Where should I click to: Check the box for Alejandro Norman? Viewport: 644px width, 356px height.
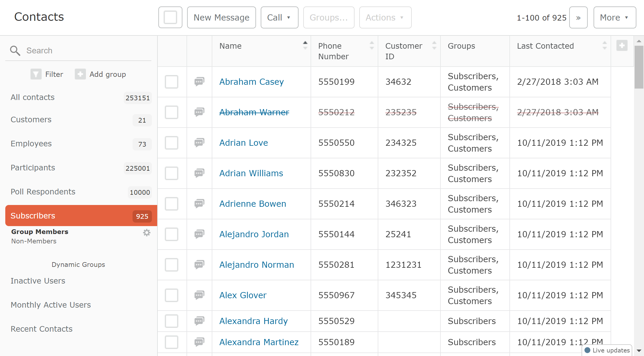click(x=172, y=265)
